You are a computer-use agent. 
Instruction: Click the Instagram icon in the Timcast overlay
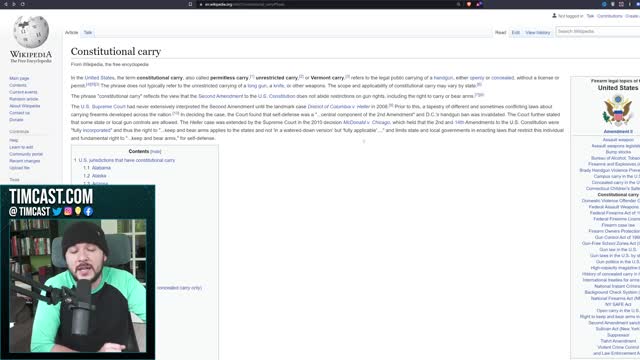68,211
